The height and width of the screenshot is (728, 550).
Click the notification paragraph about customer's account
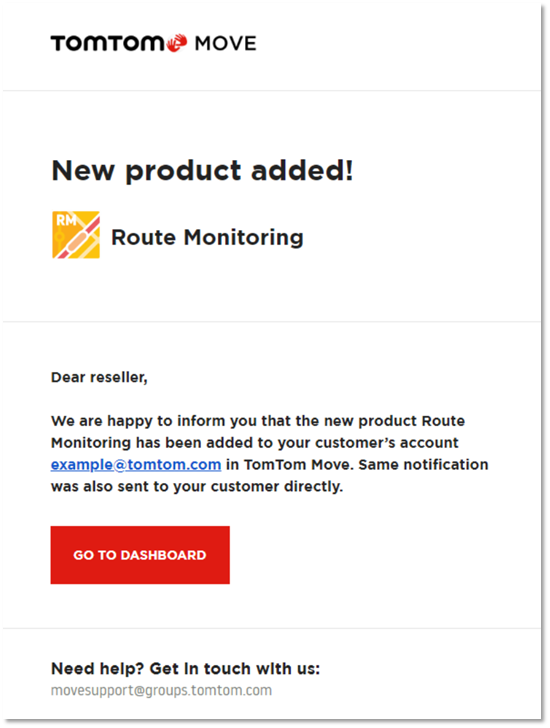(269, 454)
